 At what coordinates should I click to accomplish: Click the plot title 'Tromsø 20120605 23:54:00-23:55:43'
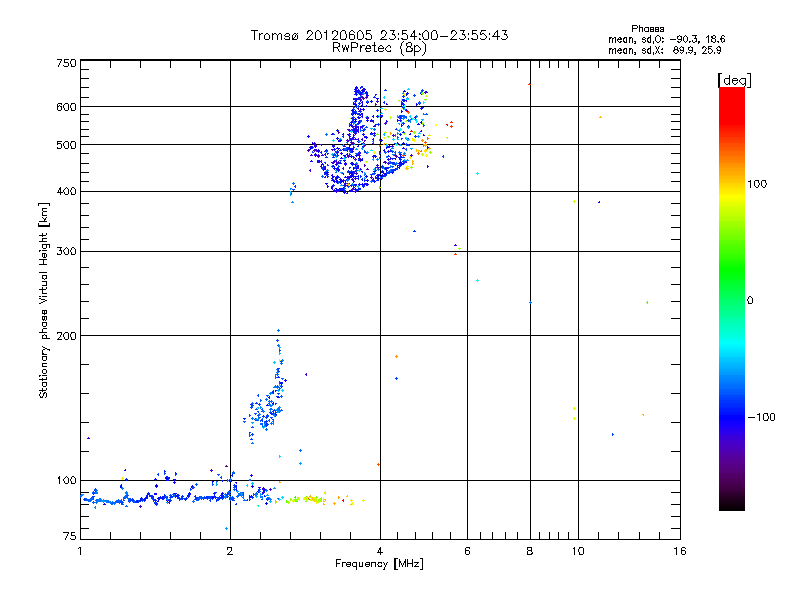click(380, 35)
